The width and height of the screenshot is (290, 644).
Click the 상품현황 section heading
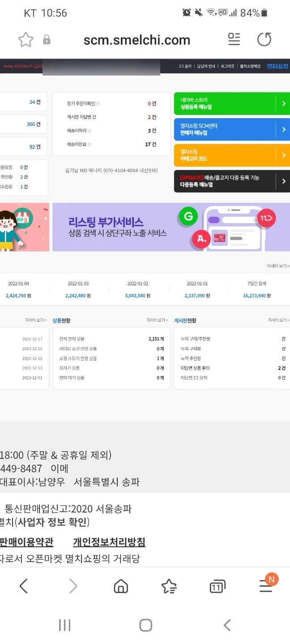click(61, 321)
